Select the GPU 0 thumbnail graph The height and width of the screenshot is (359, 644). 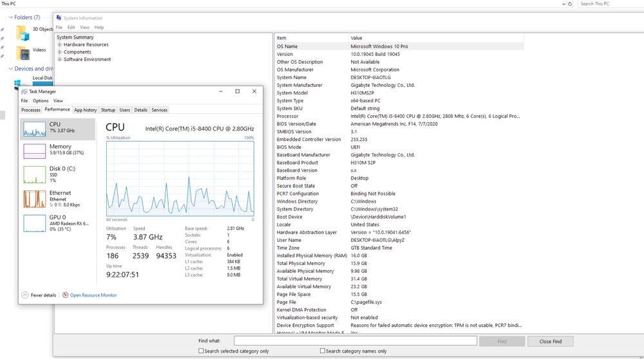(x=35, y=224)
